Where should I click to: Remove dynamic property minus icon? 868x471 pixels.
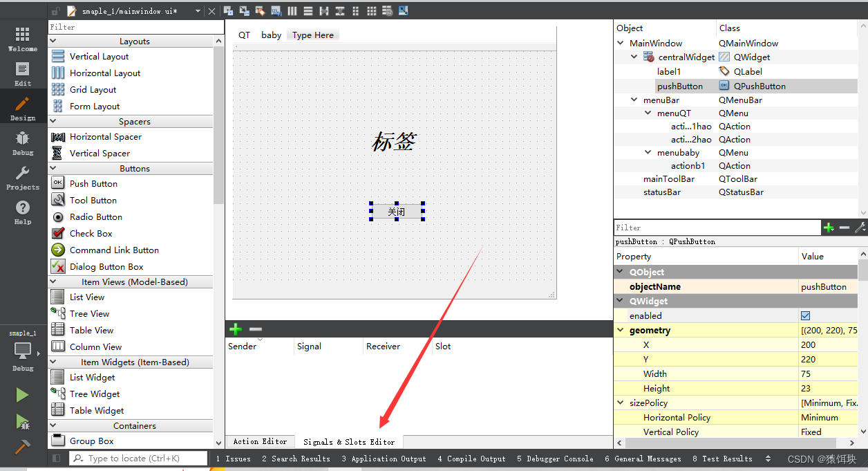tap(845, 228)
